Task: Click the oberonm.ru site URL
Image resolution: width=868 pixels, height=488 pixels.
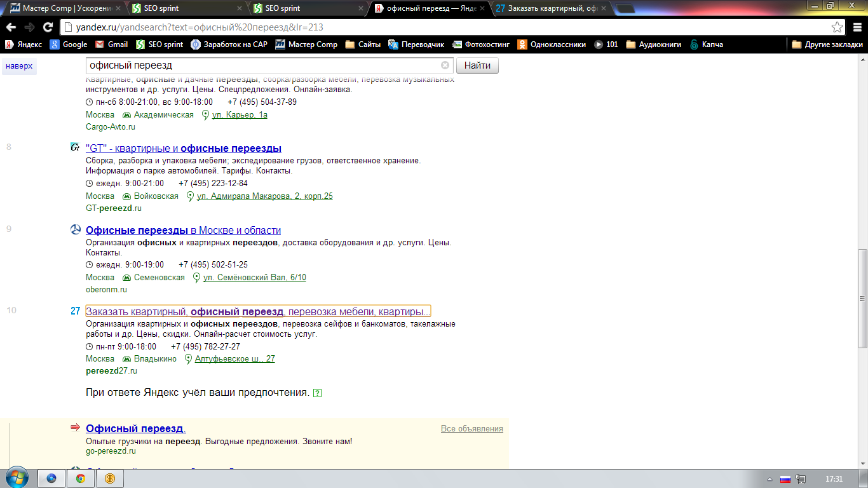Action: point(106,290)
